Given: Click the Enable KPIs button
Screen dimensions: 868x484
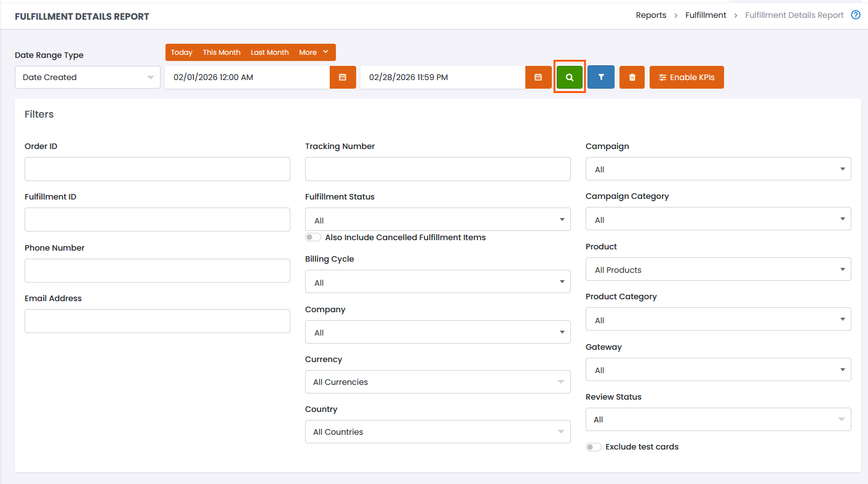Looking at the screenshot, I should point(687,77).
